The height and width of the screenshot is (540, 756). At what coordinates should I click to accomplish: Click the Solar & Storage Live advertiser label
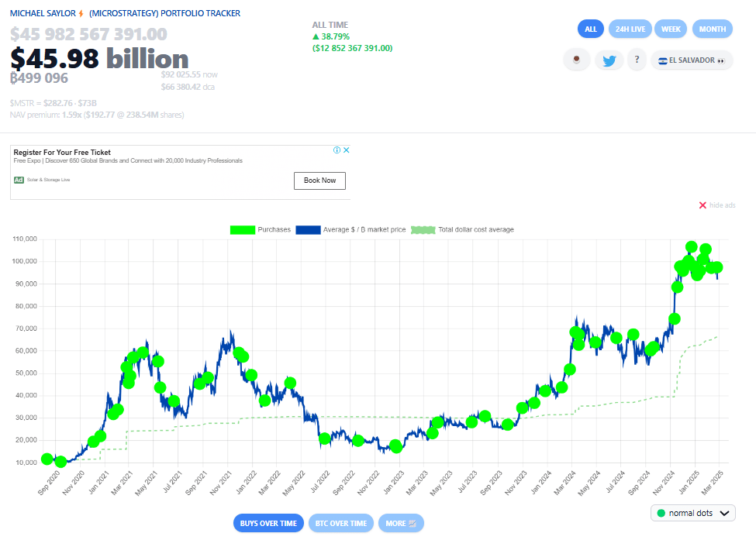click(x=48, y=180)
